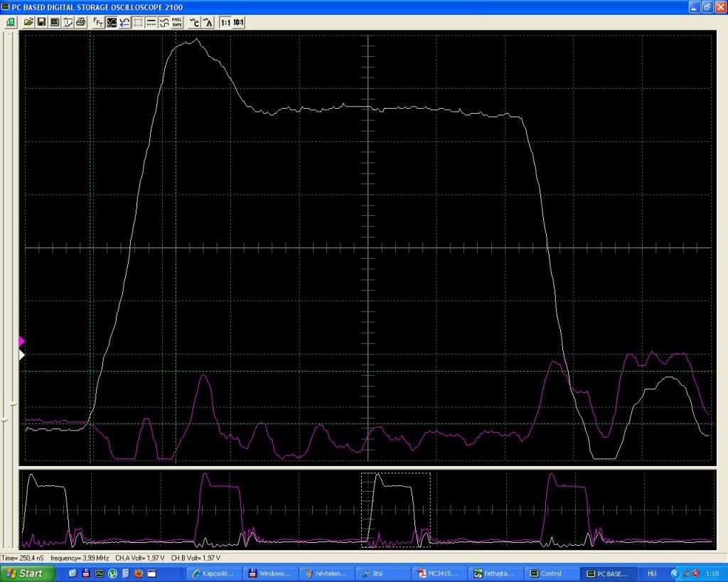Switch to the névtelen... taskbar window
This screenshot has height=582, width=728.
[x=327, y=573]
